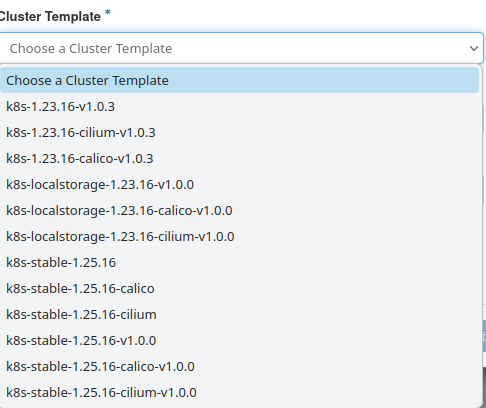Choose k8s-localstorage-1.23.16-calico-v1.0.0
Image resolution: width=486 pixels, height=408 pixels.
point(239,211)
